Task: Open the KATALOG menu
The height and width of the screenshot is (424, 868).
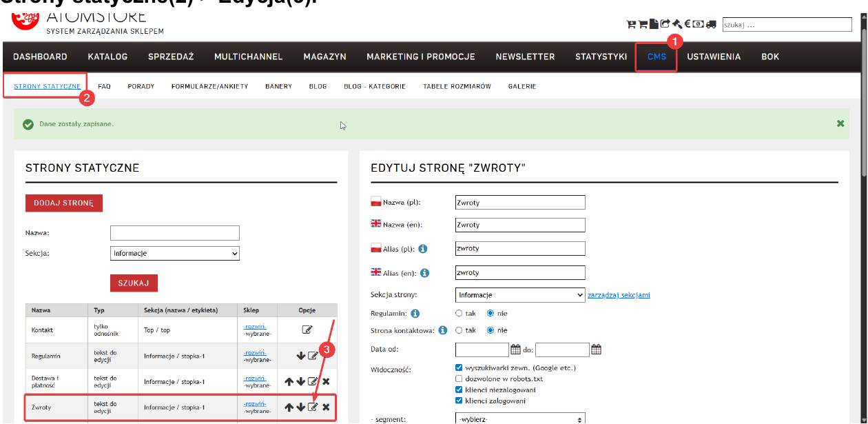Action: pos(107,57)
